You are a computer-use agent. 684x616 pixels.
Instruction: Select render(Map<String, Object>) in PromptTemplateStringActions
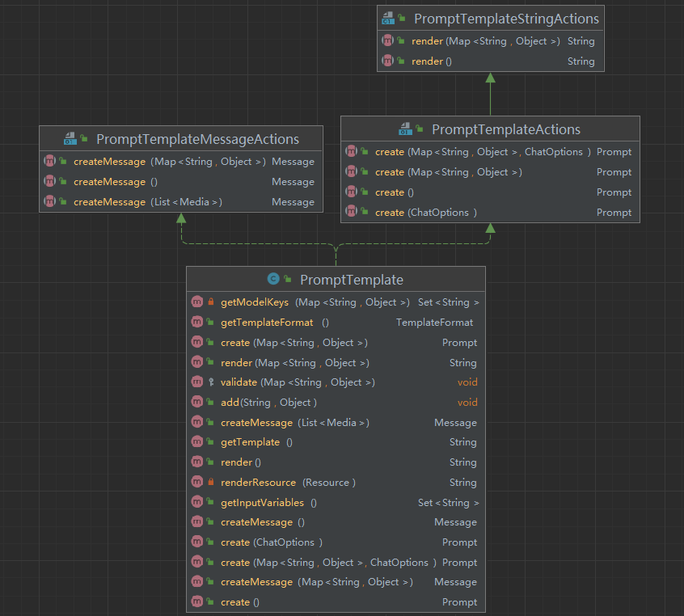click(491, 41)
